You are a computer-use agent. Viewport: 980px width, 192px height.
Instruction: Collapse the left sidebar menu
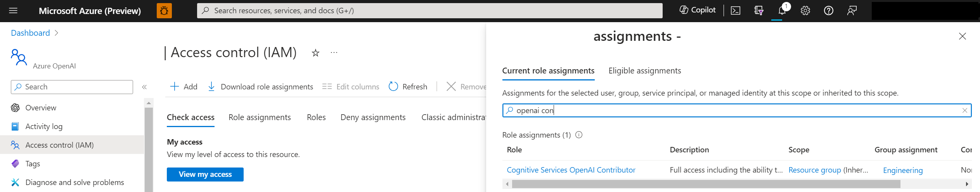(144, 87)
